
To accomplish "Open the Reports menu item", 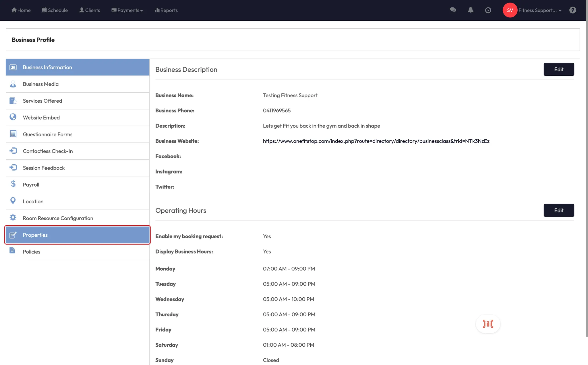I will [166, 10].
